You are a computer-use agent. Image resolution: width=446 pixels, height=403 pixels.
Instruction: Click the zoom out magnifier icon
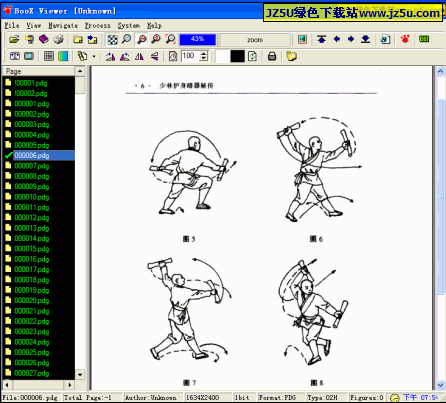tap(141, 39)
